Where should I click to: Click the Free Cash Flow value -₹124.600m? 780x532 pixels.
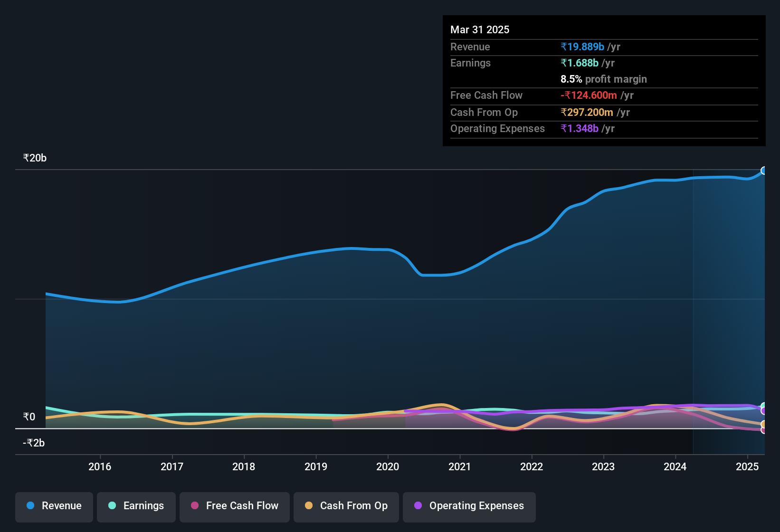click(x=589, y=95)
